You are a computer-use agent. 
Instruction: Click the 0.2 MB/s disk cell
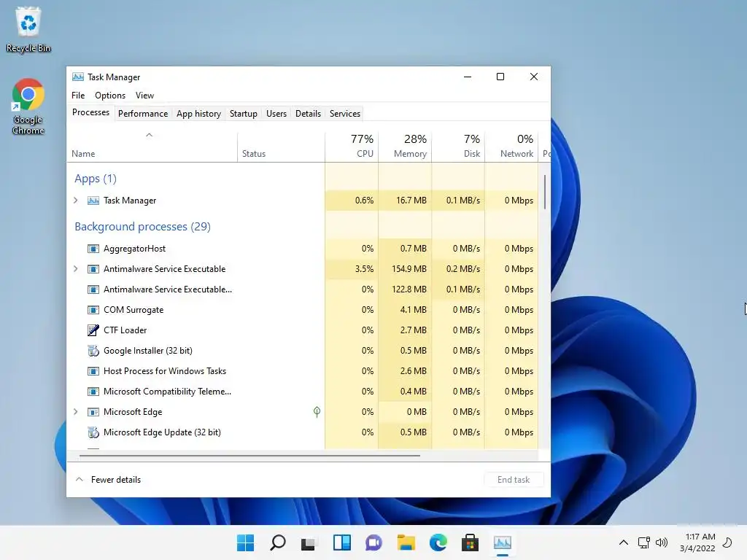[458, 269]
